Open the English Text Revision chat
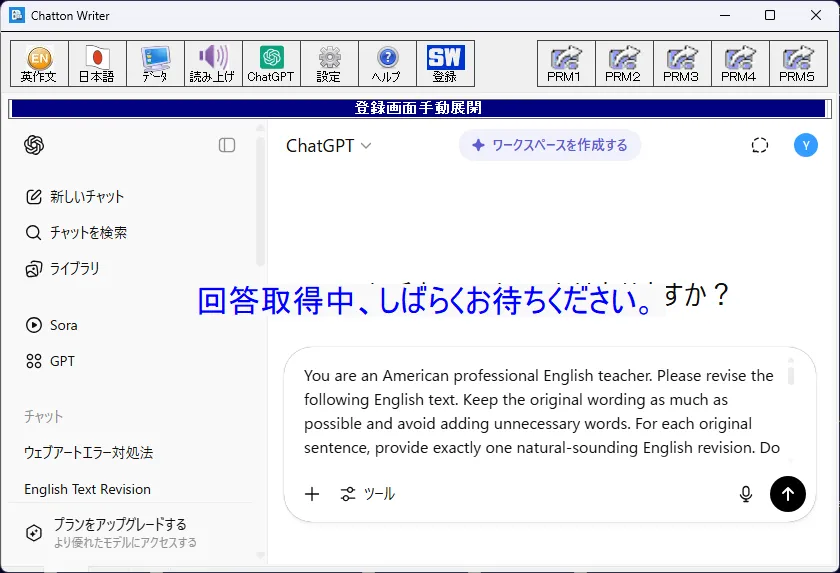This screenshot has height=573, width=840. coord(87,489)
